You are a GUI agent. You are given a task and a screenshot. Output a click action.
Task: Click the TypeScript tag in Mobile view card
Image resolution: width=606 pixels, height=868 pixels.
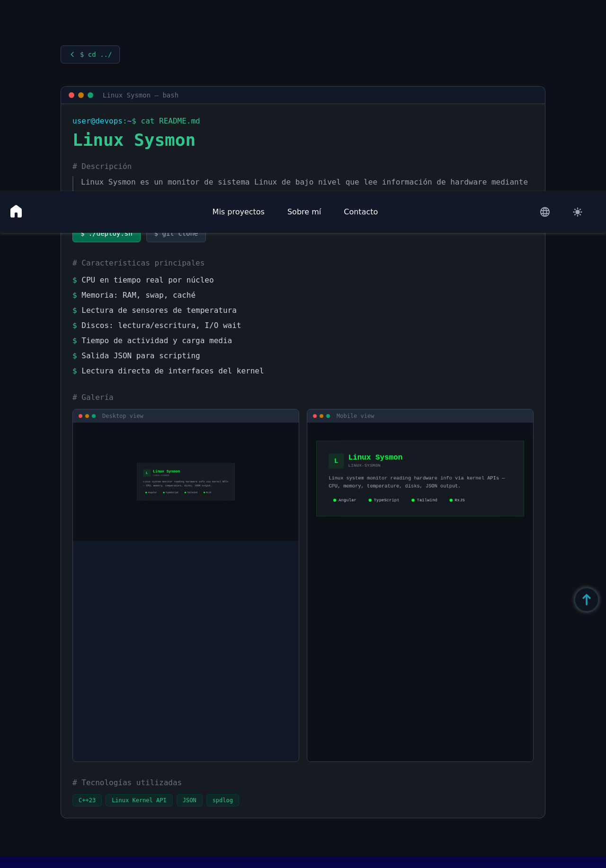[x=384, y=500]
